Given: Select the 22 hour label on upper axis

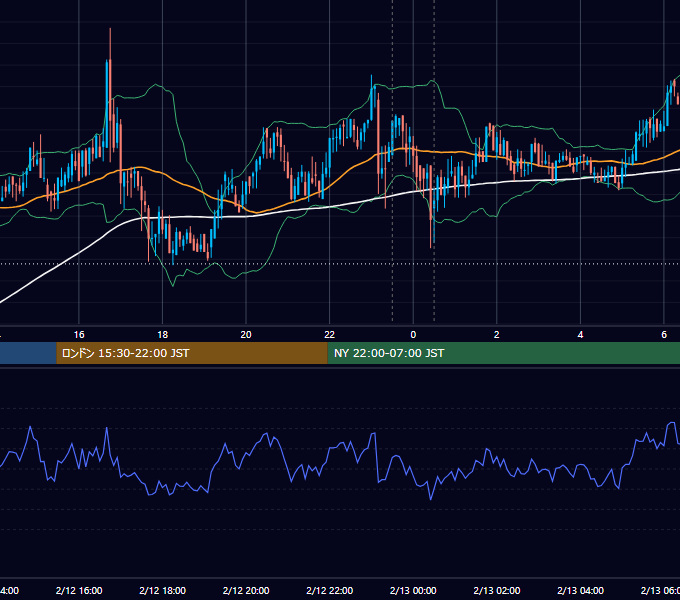Looking at the screenshot, I should (x=330, y=334).
